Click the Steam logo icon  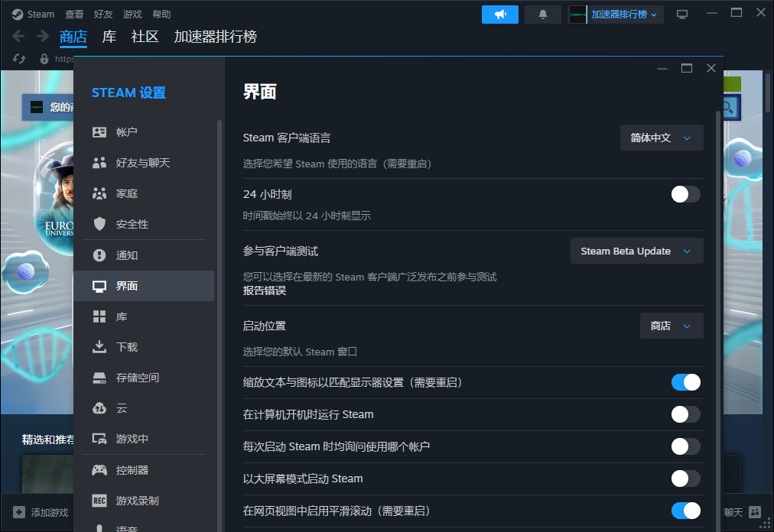coord(18,15)
